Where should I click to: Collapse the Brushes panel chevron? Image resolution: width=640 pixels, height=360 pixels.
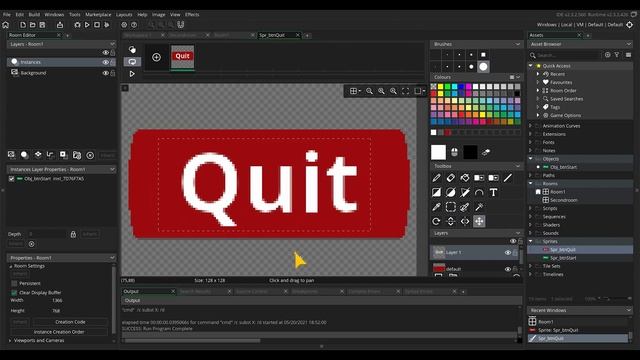coord(518,44)
